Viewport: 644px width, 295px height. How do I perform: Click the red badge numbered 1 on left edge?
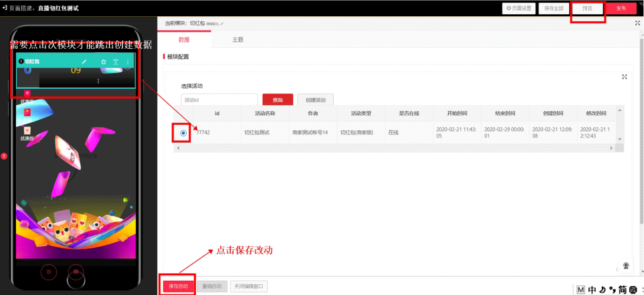(4, 156)
